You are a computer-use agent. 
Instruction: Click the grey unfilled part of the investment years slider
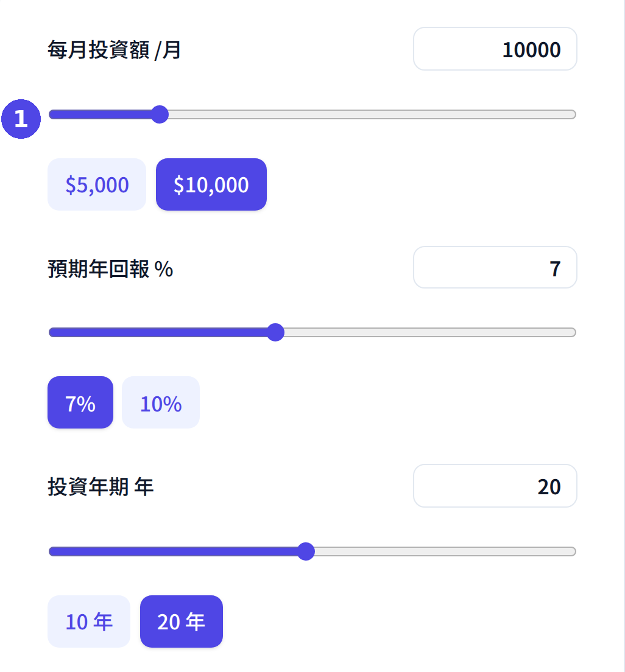click(x=445, y=551)
